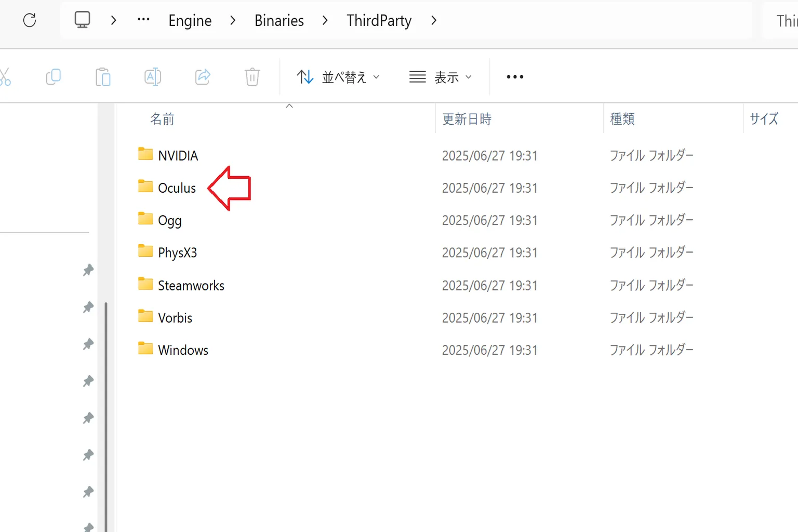Go to Binaries in the breadcrumb

(x=279, y=20)
